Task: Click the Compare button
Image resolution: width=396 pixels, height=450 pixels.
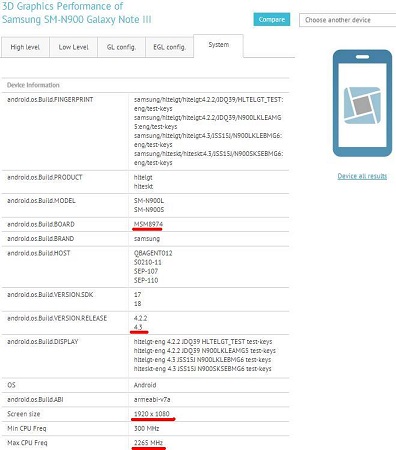Action: click(272, 20)
